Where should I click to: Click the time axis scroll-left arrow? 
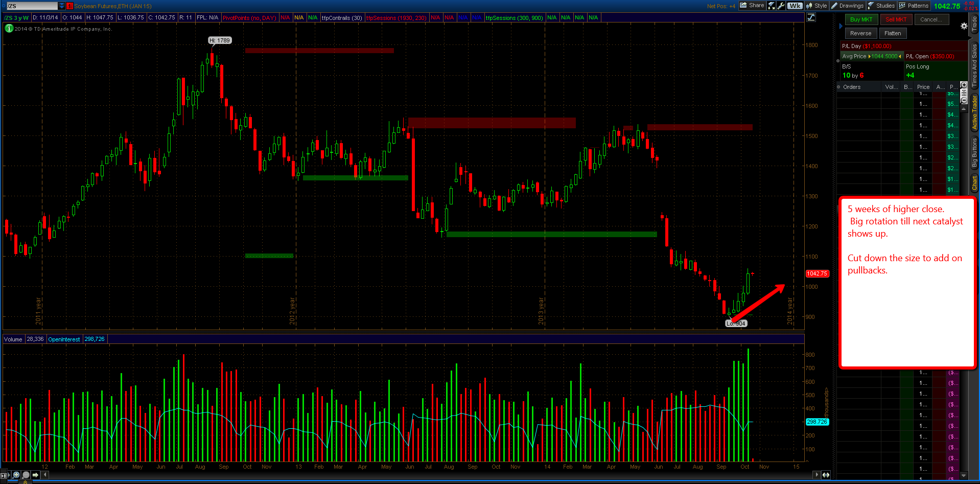45,475
